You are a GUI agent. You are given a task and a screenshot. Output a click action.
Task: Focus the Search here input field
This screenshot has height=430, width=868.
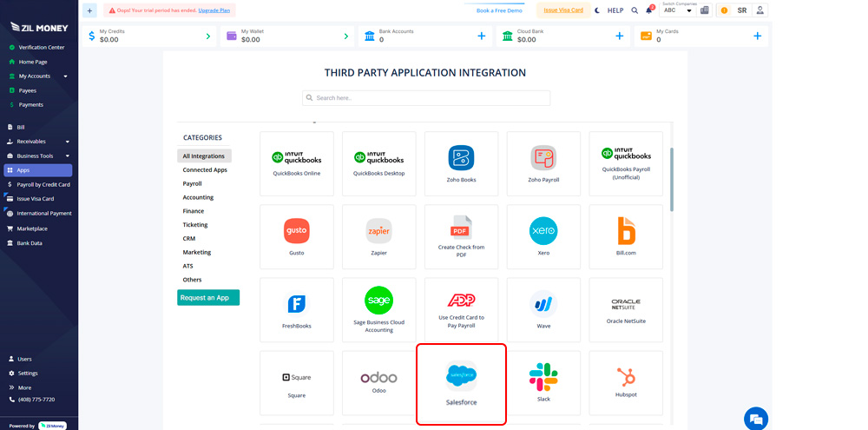coord(426,98)
